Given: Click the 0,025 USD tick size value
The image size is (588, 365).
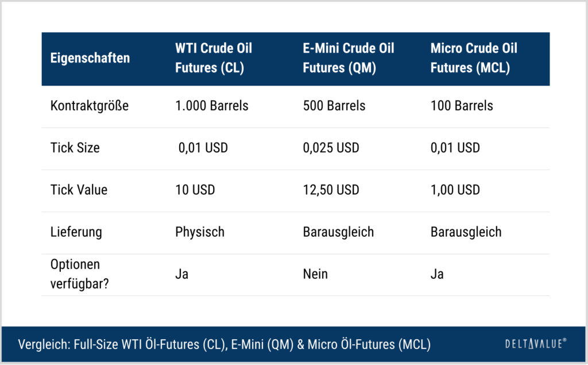Looking at the screenshot, I should [x=331, y=148].
